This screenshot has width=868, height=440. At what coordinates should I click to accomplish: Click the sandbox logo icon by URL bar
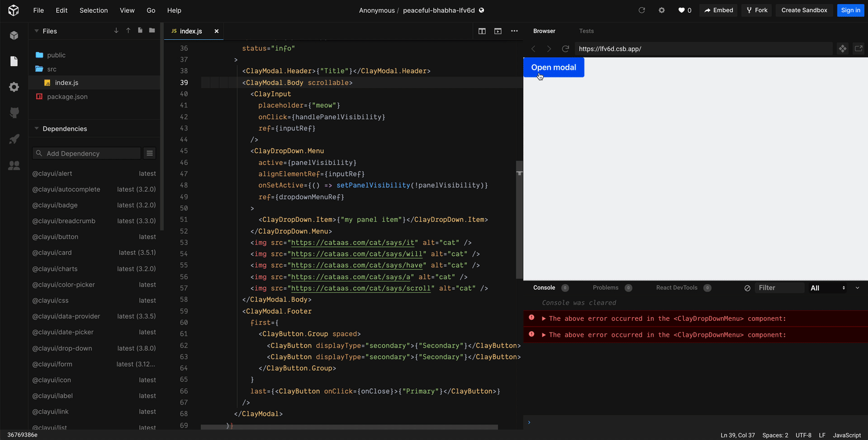pos(842,49)
